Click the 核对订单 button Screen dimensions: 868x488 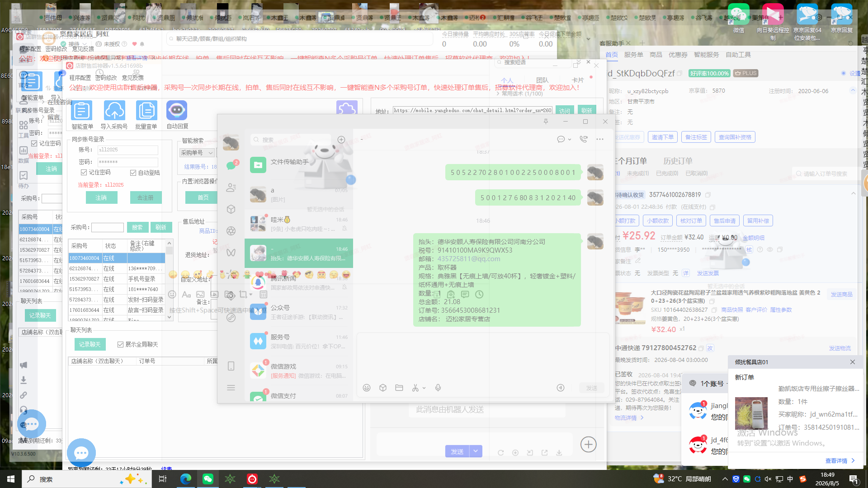point(691,221)
